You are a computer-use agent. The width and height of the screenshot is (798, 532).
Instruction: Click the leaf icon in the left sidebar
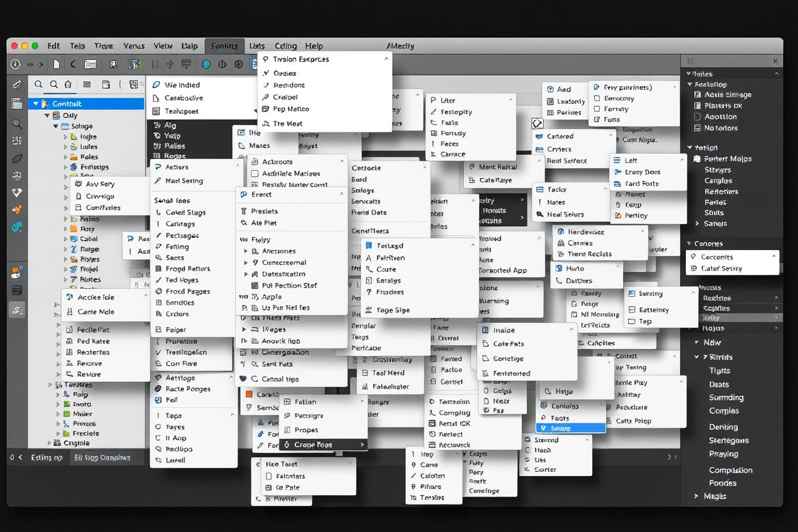tap(17, 158)
